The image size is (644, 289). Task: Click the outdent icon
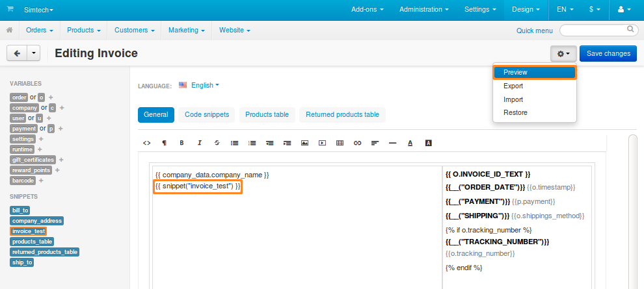[x=269, y=143]
